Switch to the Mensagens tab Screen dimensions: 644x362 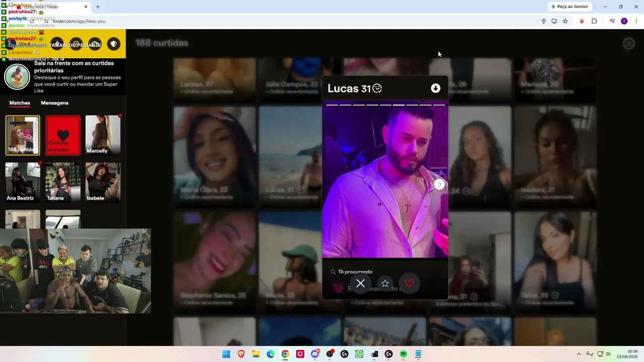(x=55, y=103)
